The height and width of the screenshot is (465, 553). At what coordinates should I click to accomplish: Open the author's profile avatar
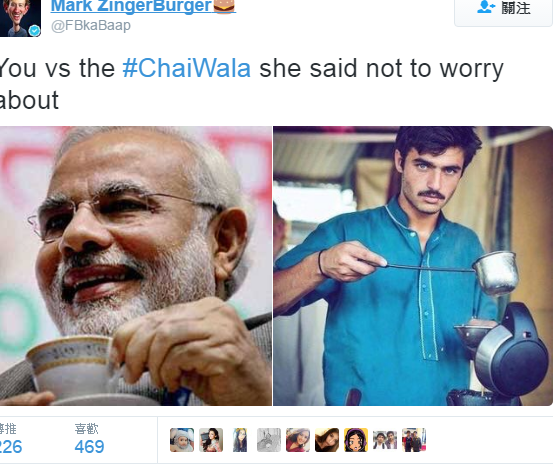[20, 18]
